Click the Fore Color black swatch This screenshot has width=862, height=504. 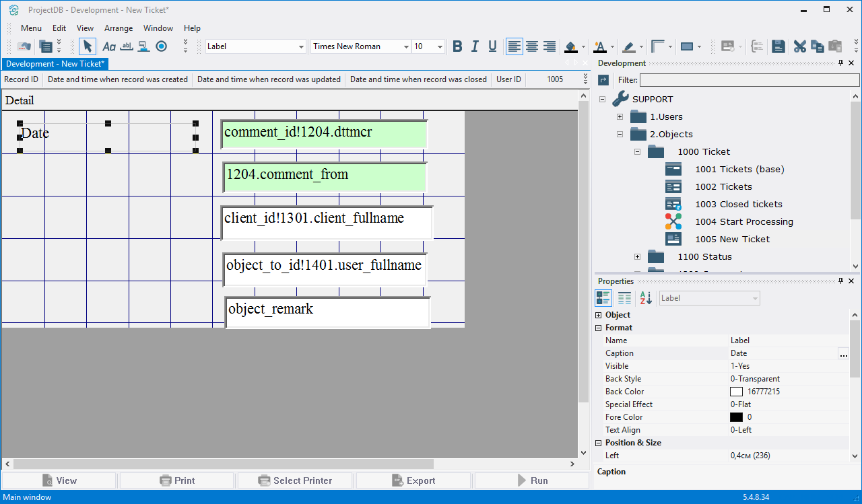(x=736, y=417)
